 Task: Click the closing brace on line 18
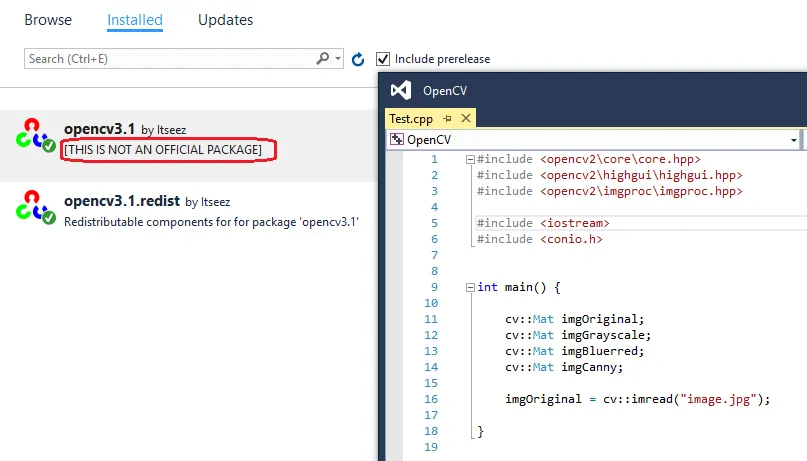pyautogui.click(x=481, y=431)
